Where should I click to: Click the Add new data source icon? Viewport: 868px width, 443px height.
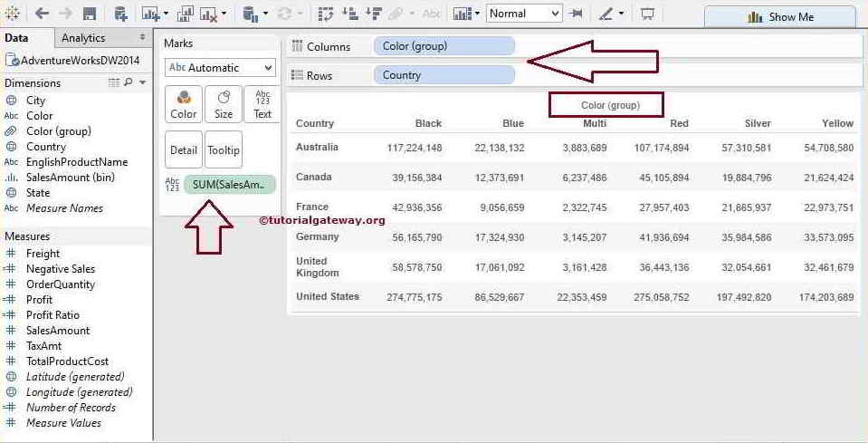click(120, 14)
